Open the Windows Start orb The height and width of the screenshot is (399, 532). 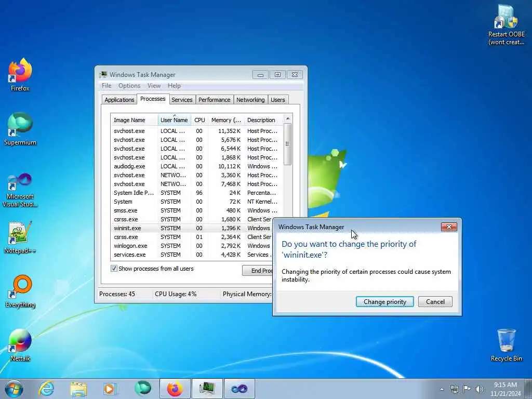tap(14, 389)
